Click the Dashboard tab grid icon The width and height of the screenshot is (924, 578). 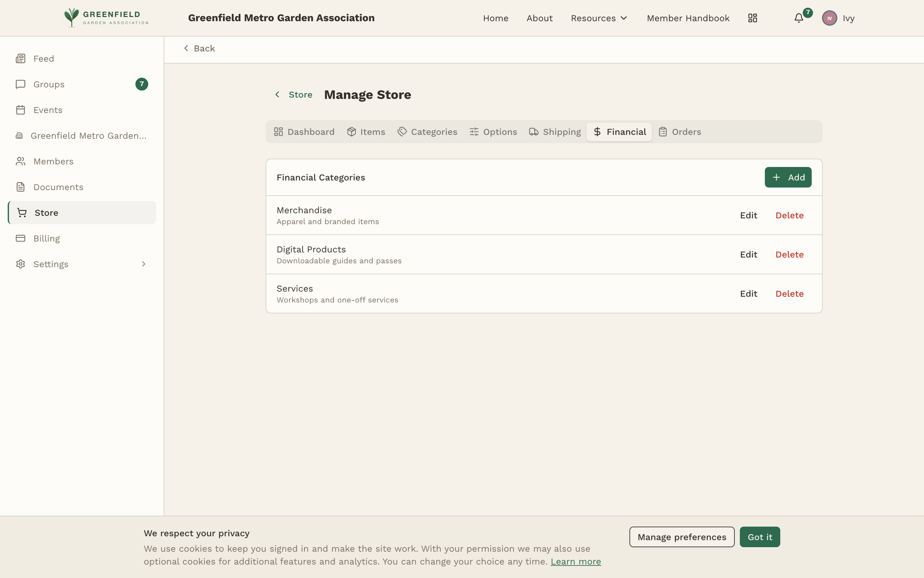pyautogui.click(x=278, y=132)
